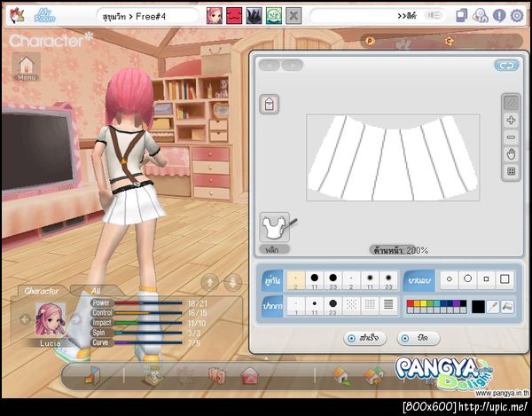Select the size 23 soft brush
Image resolution: width=532 pixels, height=416 pixels.
pos(388,280)
